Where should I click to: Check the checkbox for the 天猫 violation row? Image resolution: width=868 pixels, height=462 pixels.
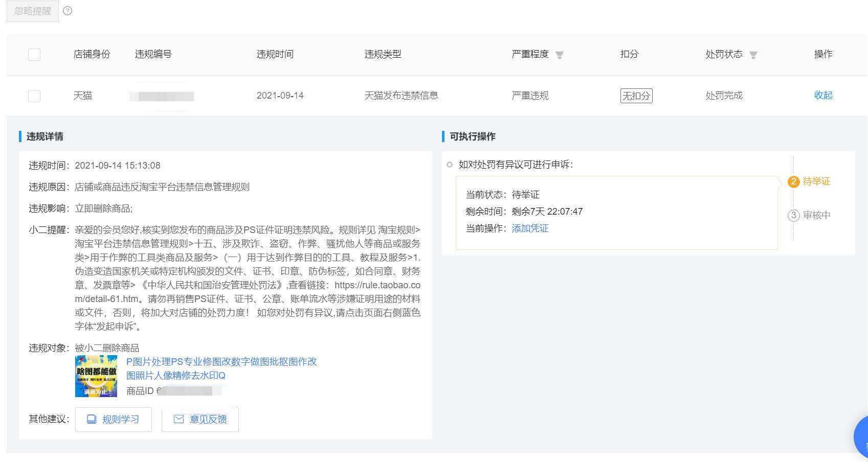34,96
